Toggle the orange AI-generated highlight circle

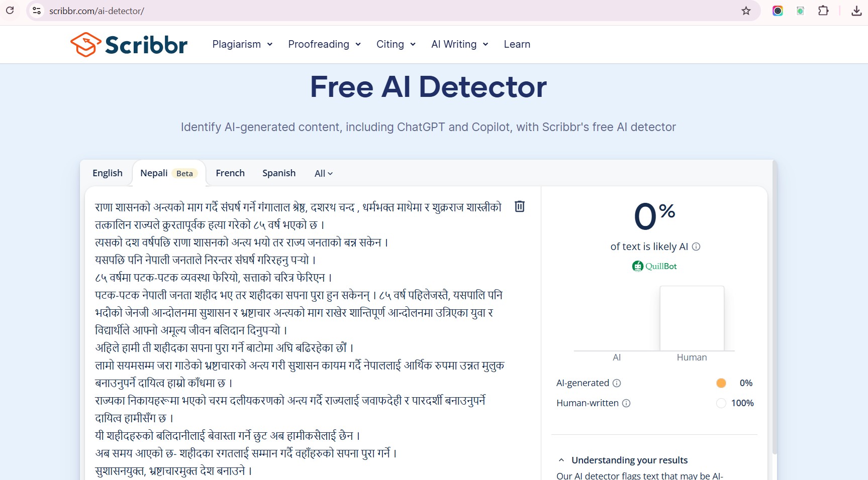(721, 383)
